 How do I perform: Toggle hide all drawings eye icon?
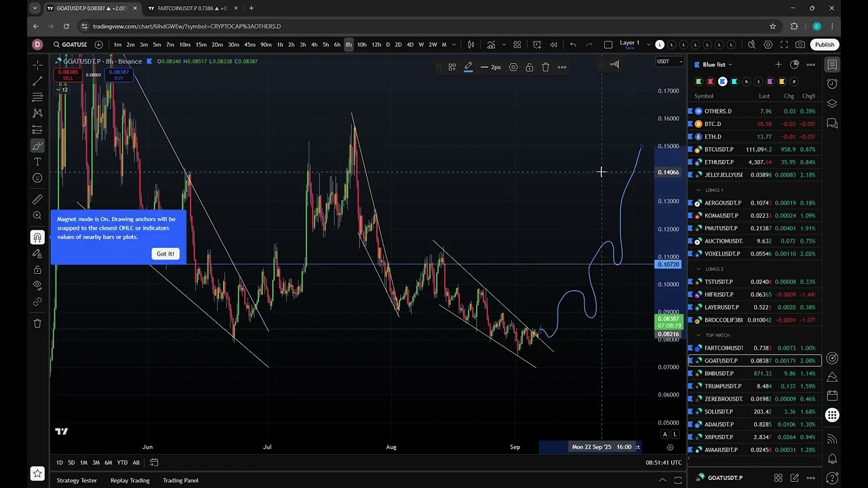tap(37, 285)
